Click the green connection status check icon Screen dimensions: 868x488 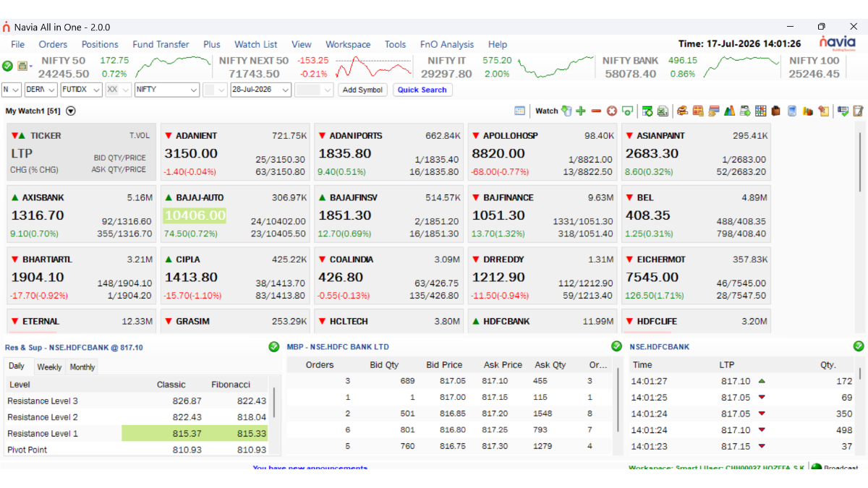7,66
